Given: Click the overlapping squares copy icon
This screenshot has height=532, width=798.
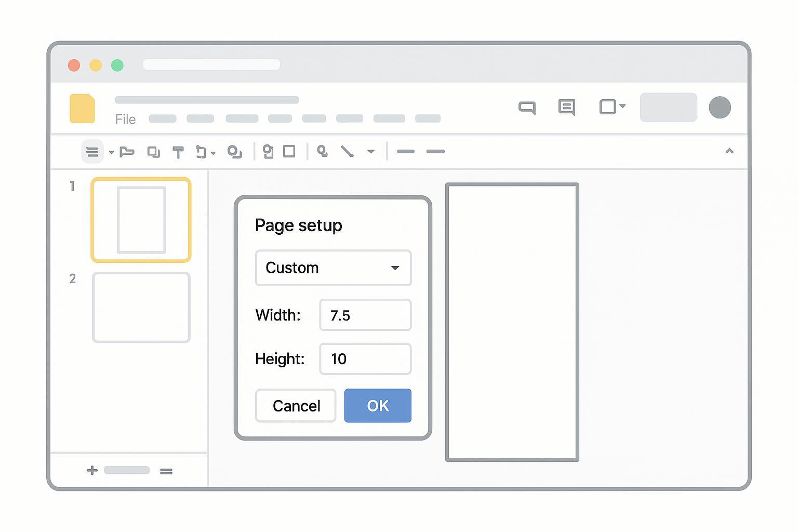Looking at the screenshot, I should coord(153,152).
